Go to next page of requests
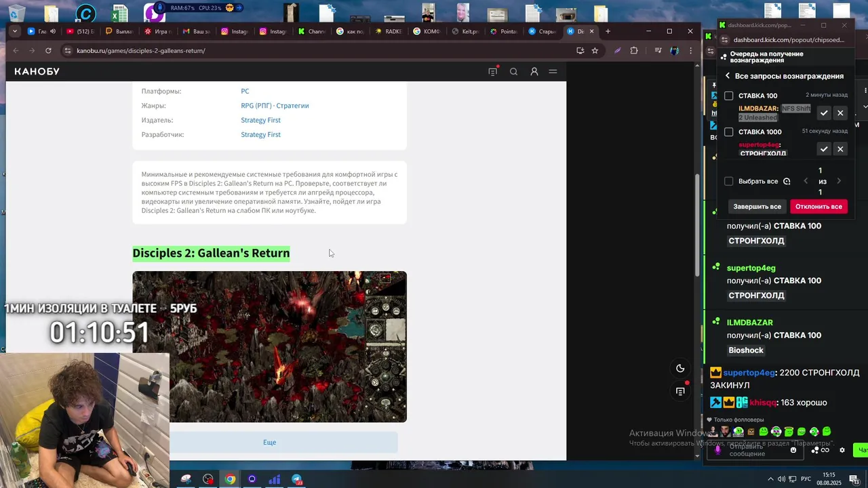The height and width of the screenshot is (488, 868). [839, 181]
